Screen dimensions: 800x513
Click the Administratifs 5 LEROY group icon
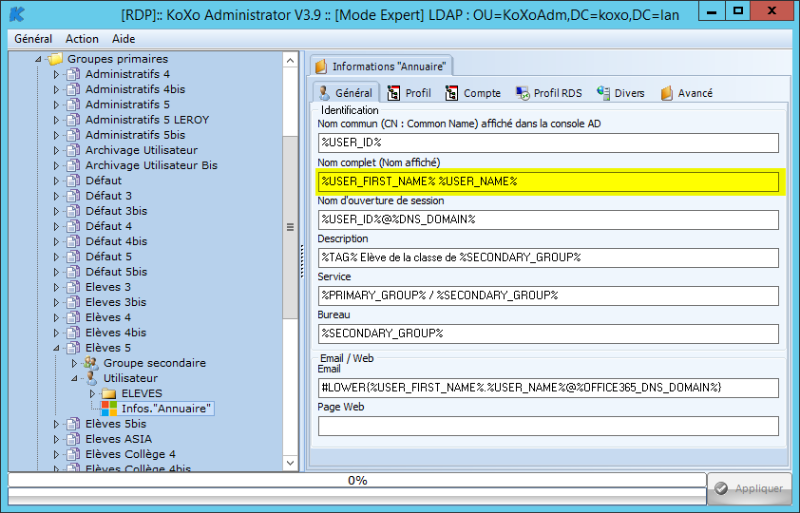point(73,120)
